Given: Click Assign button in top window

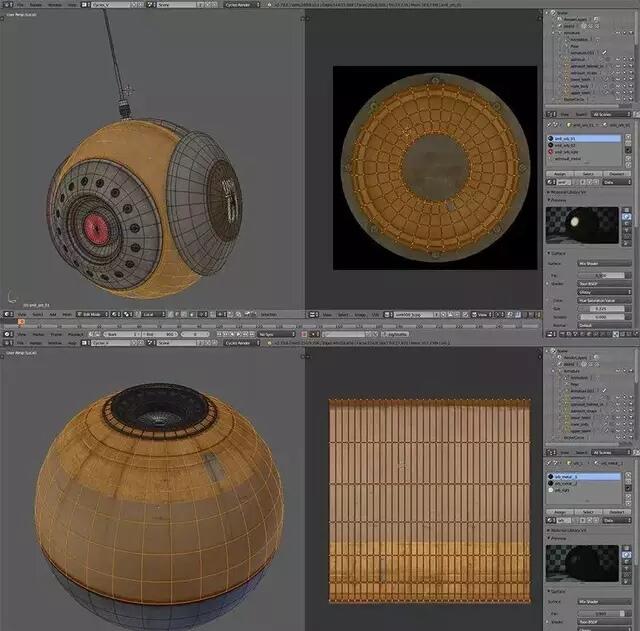Looking at the screenshot, I should 560,174.
